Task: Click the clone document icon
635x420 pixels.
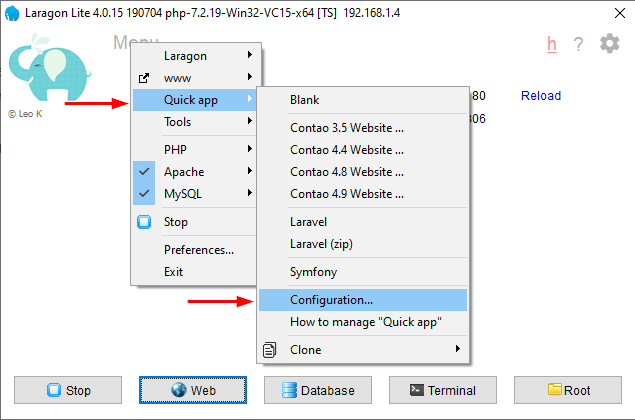Action: [269, 350]
